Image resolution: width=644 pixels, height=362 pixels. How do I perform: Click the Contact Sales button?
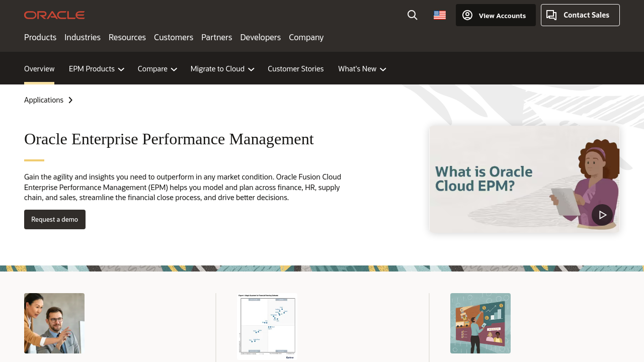580,15
